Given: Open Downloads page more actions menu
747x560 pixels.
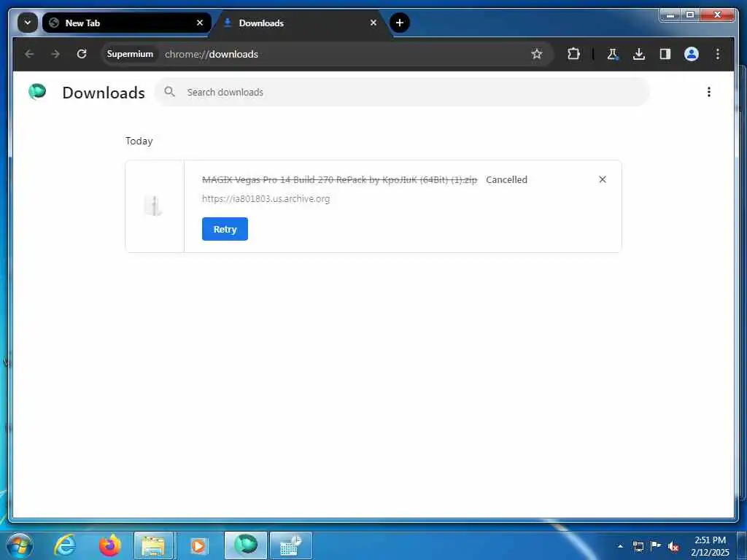Looking at the screenshot, I should [x=709, y=92].
